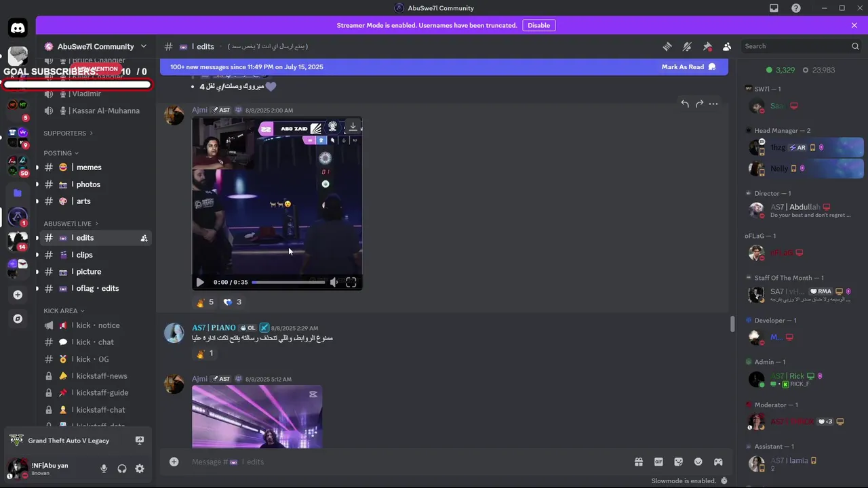Toggle notification settings bell icon
Image resolution: width=868 pixels, height=488 pixels.
point(687,47)
